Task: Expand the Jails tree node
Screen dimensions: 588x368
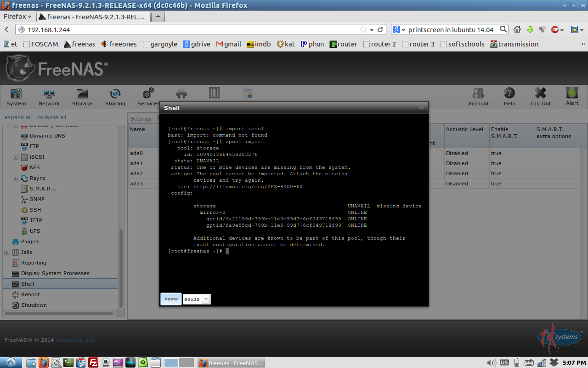Action: [6, 252]
